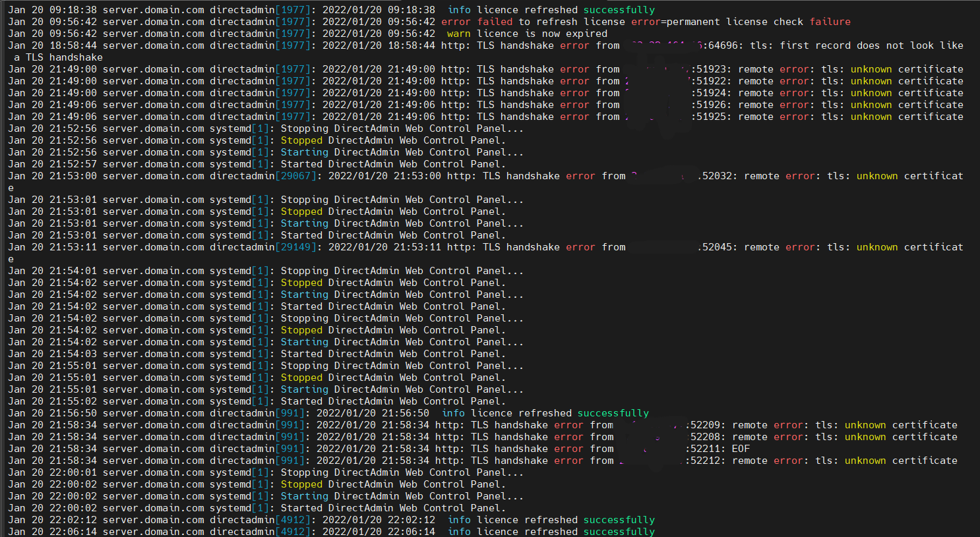980x537 pixels.
Task: Click "successfully" in the 09:18:38 log line
Action: (x=619, y=10)
